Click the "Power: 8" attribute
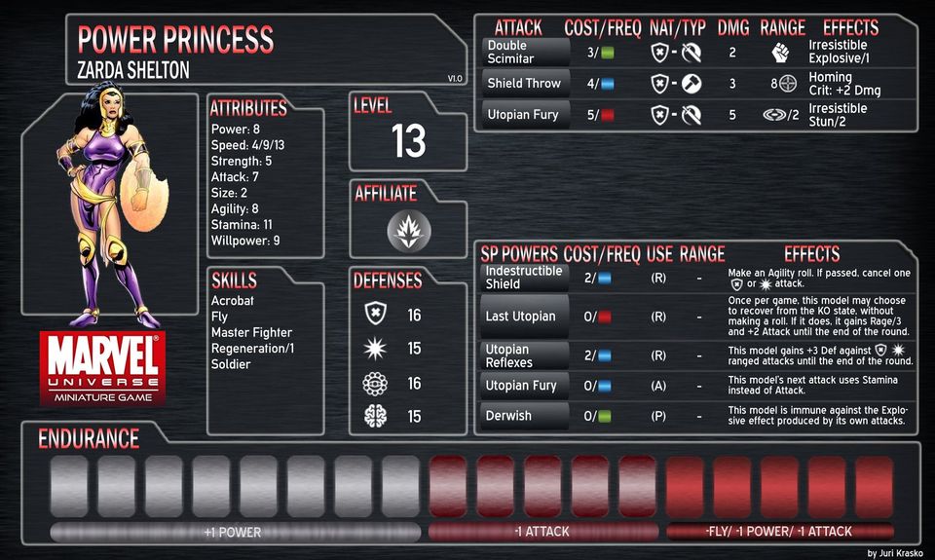935x560 pixels. point(236,129)
